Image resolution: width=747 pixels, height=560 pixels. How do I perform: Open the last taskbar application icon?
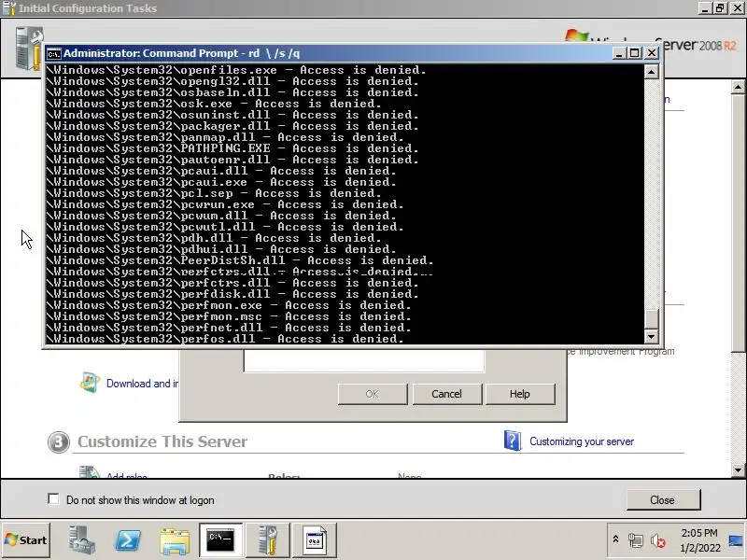pyautogui.click(x=315, y=540)
